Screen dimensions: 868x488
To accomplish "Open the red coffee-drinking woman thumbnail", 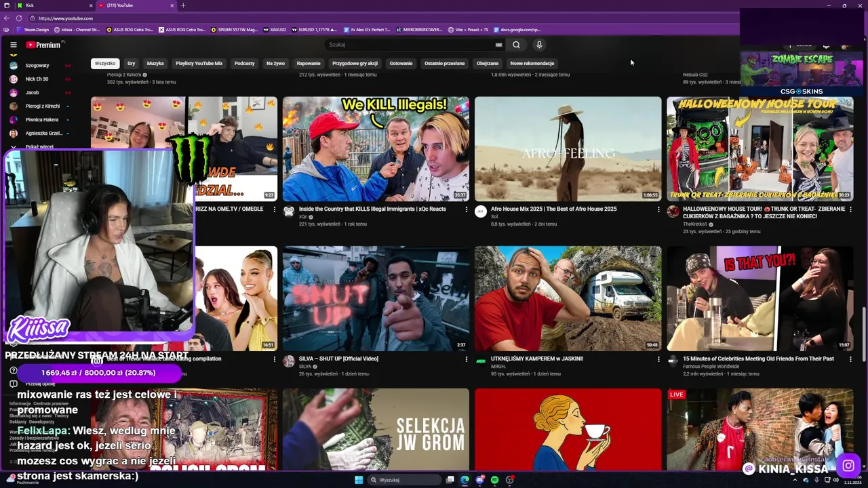I will pos(568,429).
